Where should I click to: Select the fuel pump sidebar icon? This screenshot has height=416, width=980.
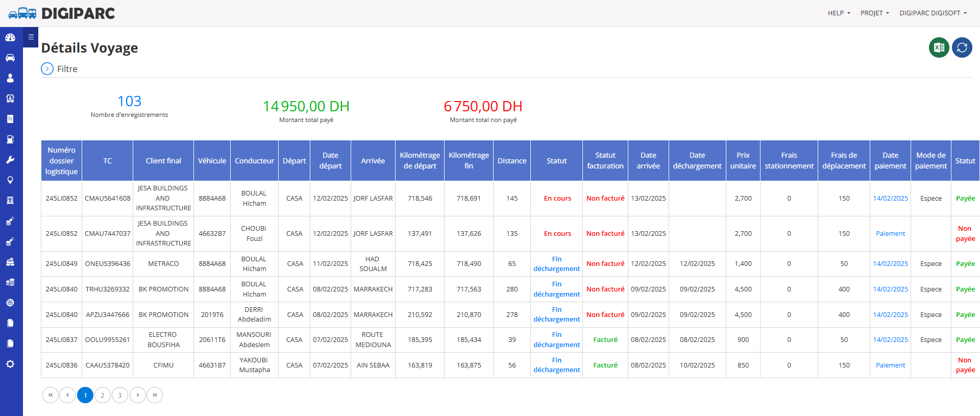pyautogui.click(x=10, y=139)
